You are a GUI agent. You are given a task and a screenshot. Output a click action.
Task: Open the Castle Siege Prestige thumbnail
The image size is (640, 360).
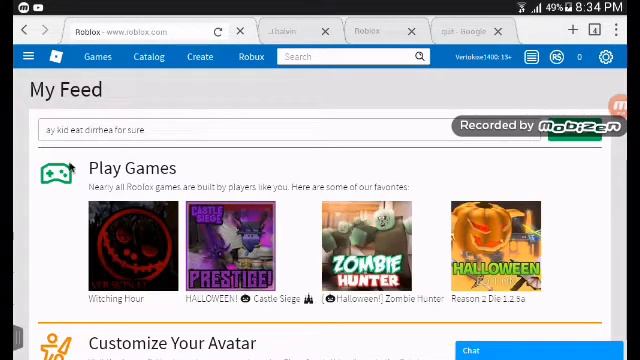(231, 246)
